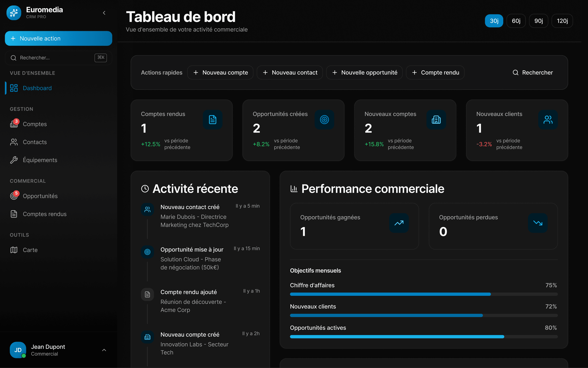Click the Opportunités gagnées card
Screen dimensions: 588x368
354,226
